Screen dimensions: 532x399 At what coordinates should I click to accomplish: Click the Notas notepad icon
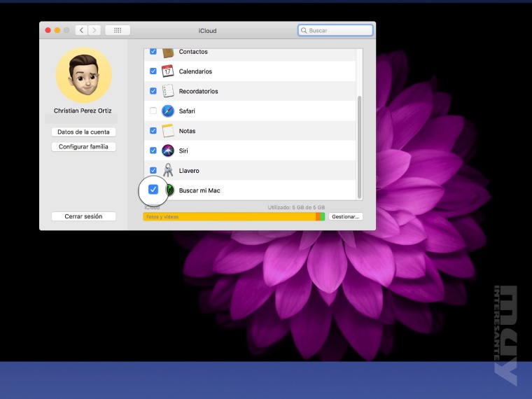[x=168, y=131]
